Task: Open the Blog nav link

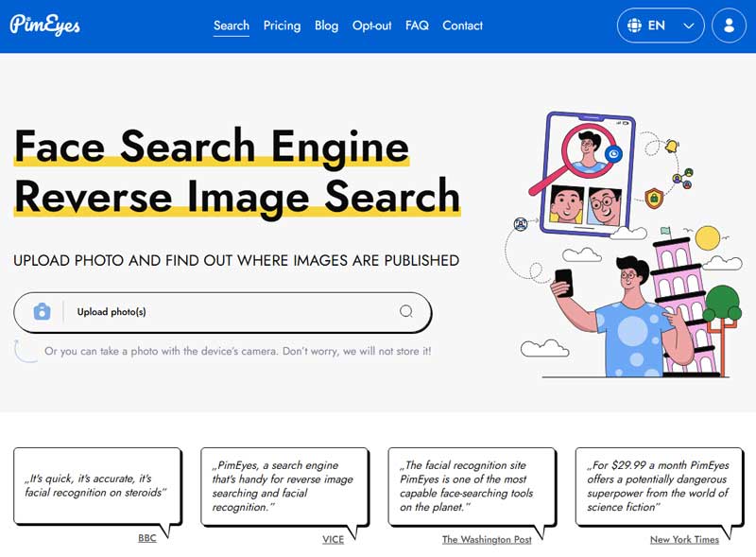Action: [326, 26]
